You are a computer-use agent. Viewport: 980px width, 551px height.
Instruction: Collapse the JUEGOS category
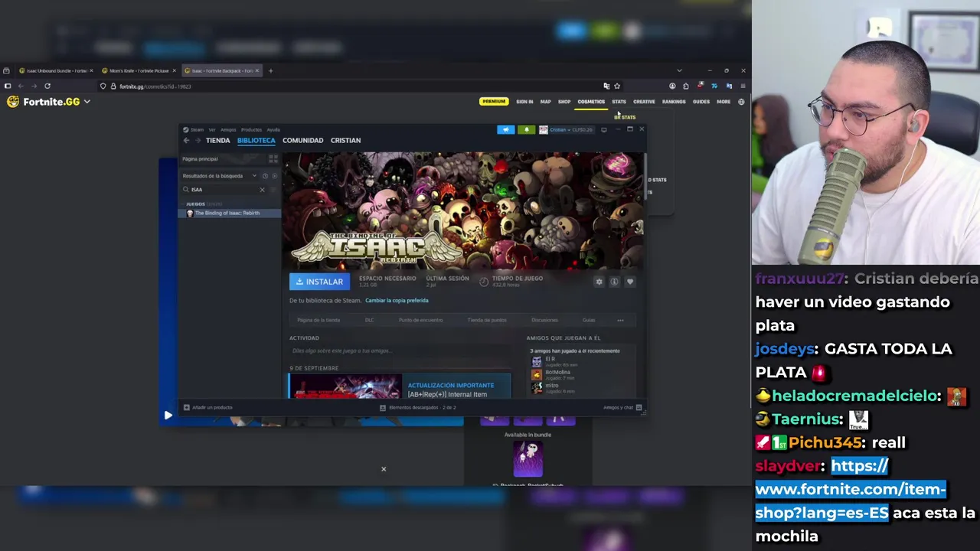point(195,204)
